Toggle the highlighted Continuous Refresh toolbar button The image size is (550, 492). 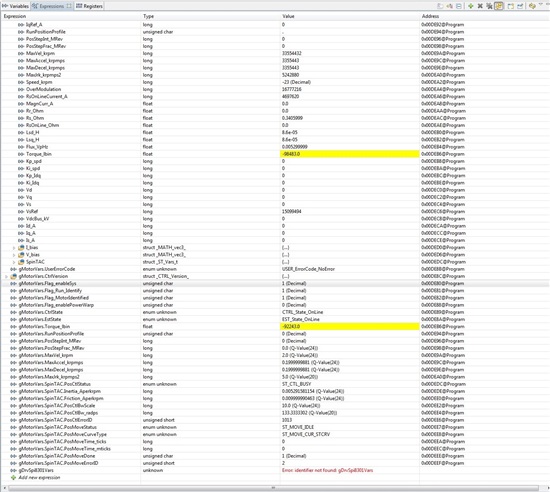click(499, 6)
